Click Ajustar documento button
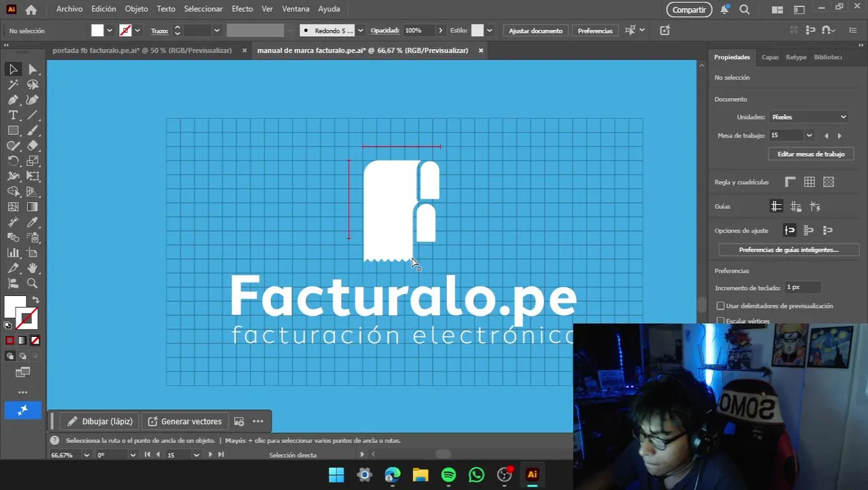Screen dimensions: 868x490 point(536,31)
